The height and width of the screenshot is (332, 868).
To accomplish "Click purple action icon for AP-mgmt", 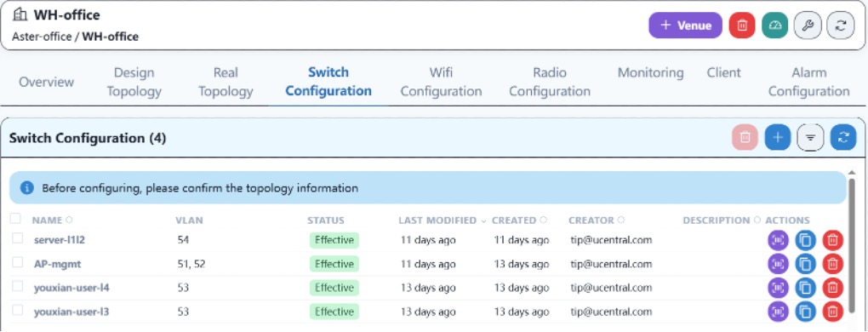I will point(778,264).
